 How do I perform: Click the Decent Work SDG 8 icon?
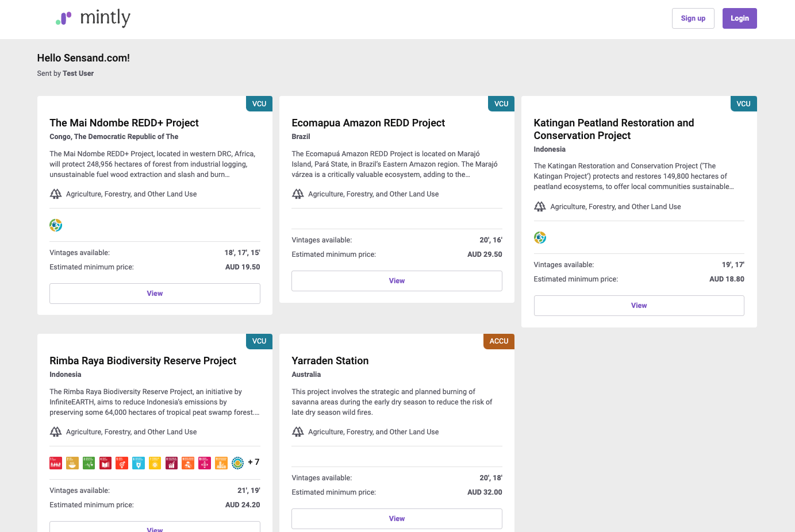(171, 463)
